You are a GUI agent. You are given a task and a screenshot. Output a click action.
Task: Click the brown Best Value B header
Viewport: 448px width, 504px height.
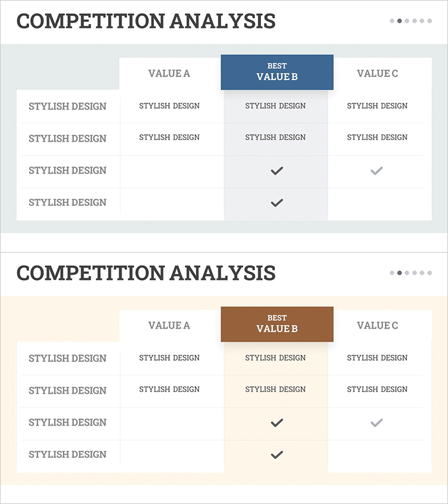277,324
